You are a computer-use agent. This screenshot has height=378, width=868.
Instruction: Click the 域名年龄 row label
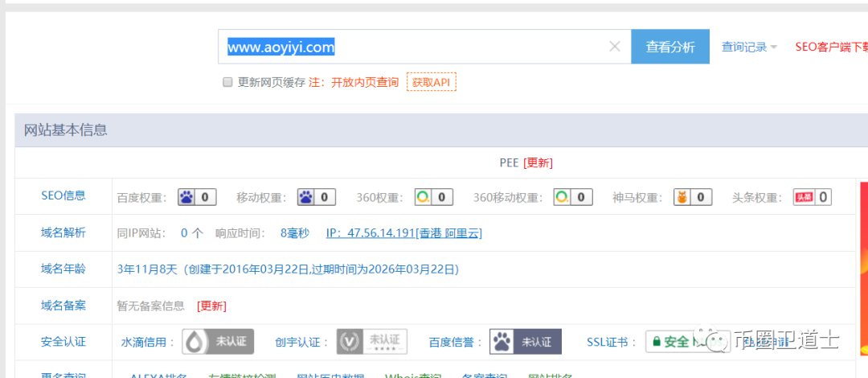[x=63, y=269]
